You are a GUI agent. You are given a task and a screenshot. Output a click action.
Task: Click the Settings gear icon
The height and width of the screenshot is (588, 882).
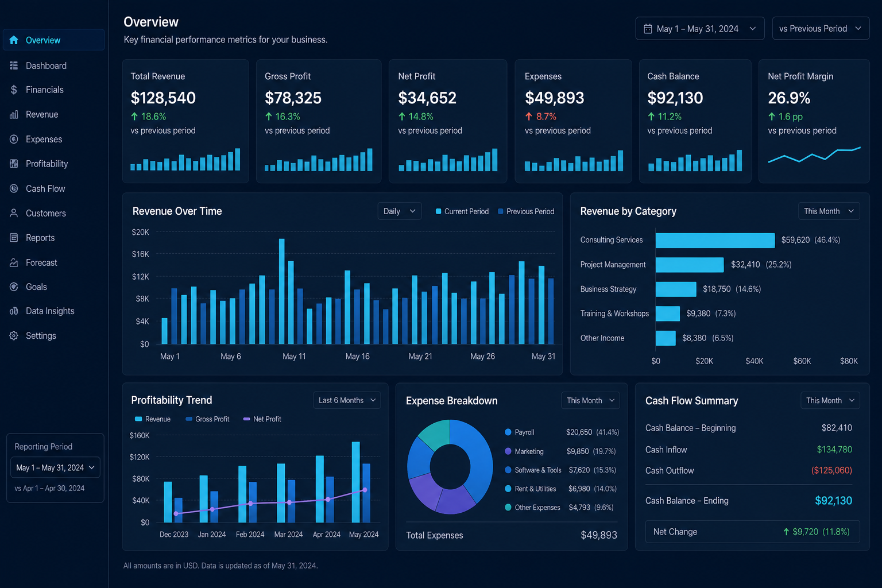[14, 335]
